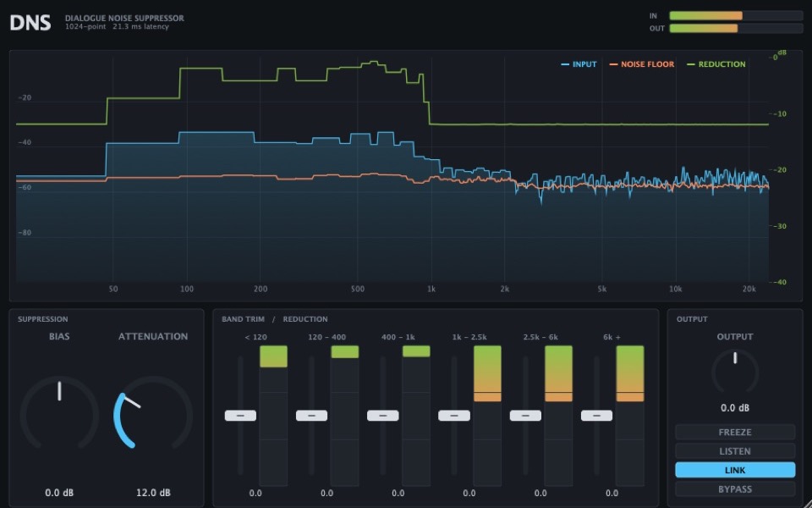Click the 120 - 400 band reduction meter

point(345,416)
